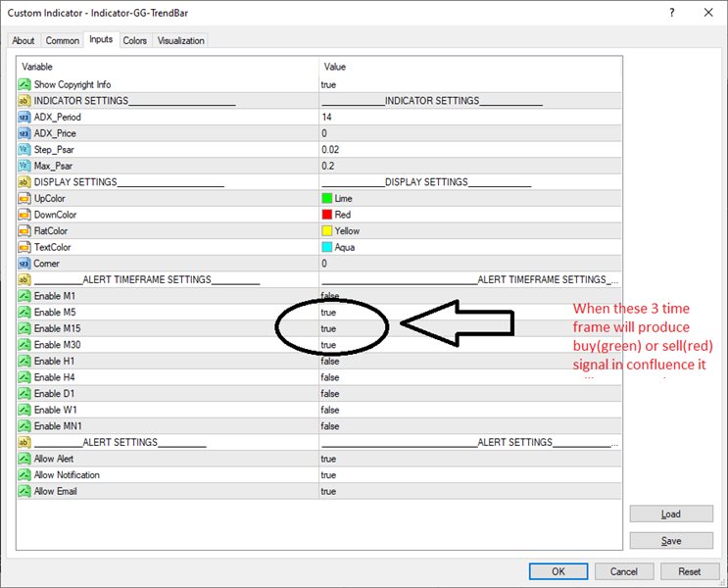Image resolution: width=728 pixels, height=588 pixels.
Task: Click the boolean icon beside Enable M15
Action: point(24,328)
